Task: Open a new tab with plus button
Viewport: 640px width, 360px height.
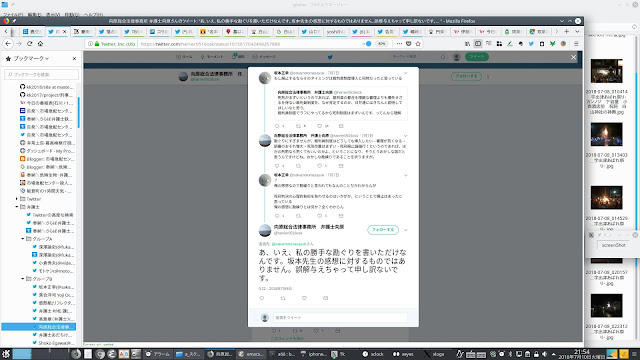Action: (x=567, y=31)
